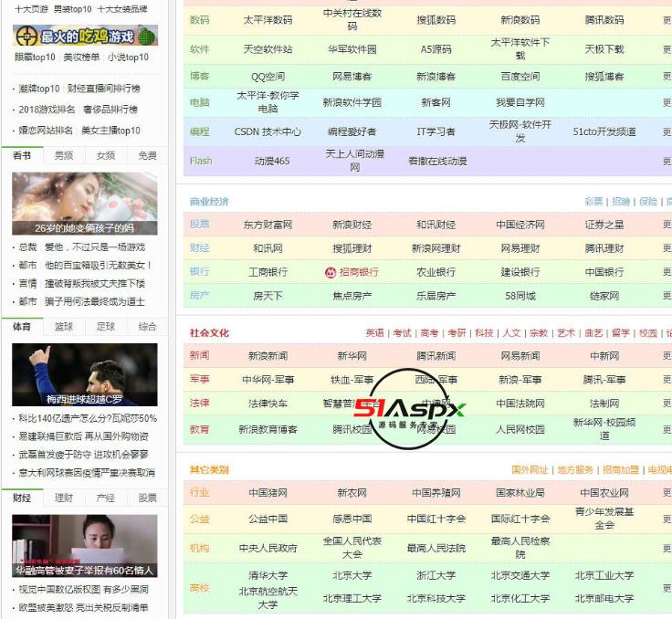Open the 英语 category link
Image resolution: width=672 pixels, height=619 pixels.
pos(374,333)
